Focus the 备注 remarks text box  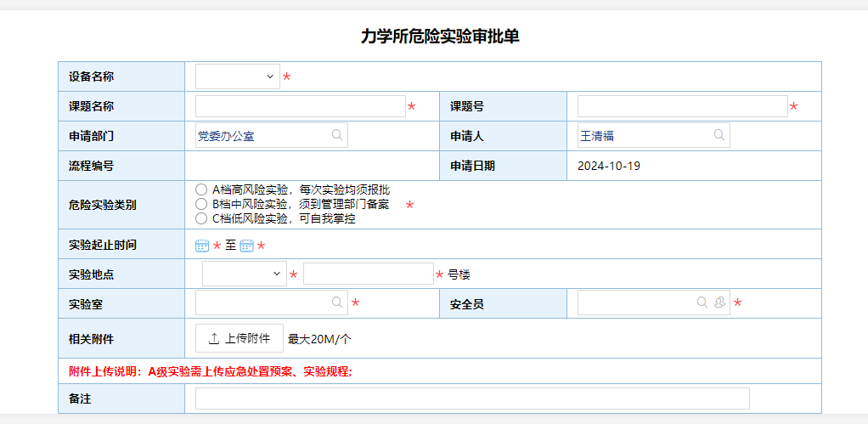tap(471, 399)
